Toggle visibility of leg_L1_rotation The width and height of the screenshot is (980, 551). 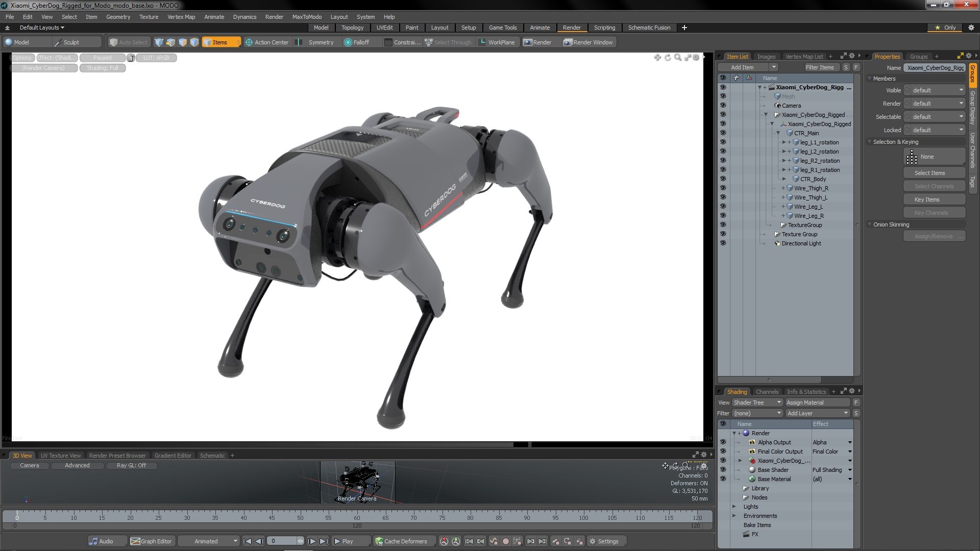tap(723, 142)
